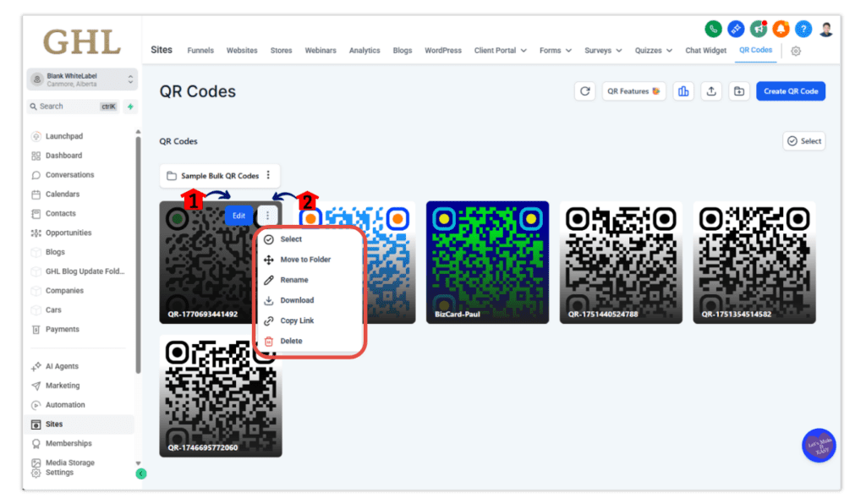Open settings gear beside the navigation tabs

[x=795, y=52]
